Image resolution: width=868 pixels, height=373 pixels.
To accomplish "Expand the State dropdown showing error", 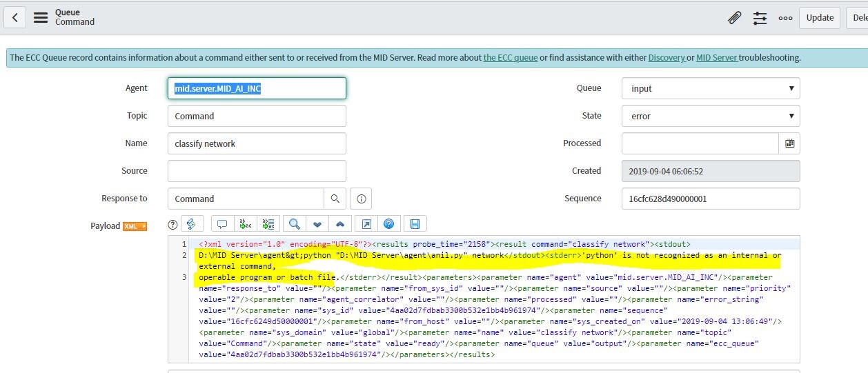I will pos(710,116).
